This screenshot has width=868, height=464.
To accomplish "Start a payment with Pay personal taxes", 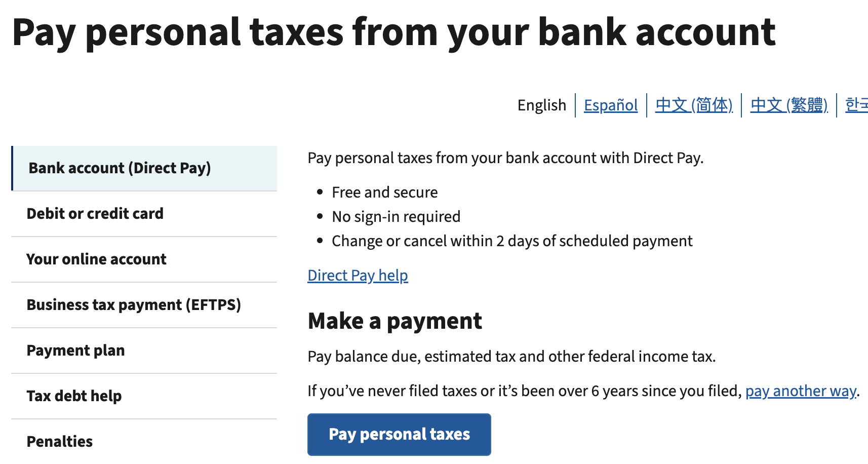I will pyautogui.click(x=399, y=434).
